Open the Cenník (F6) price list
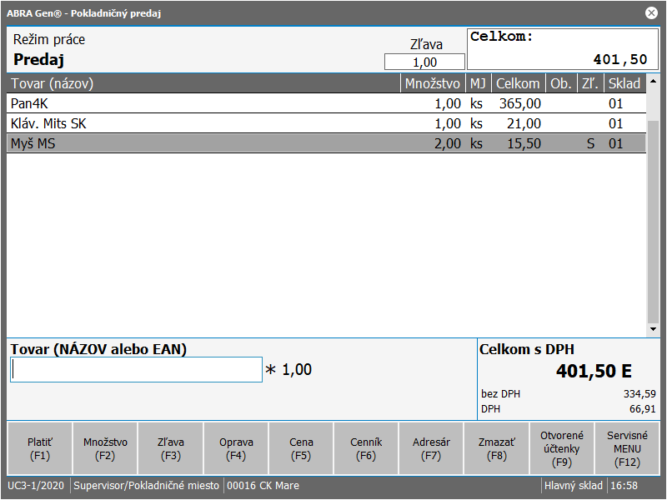This screenshot has height=500, width=667. click(x=366, y=448)
